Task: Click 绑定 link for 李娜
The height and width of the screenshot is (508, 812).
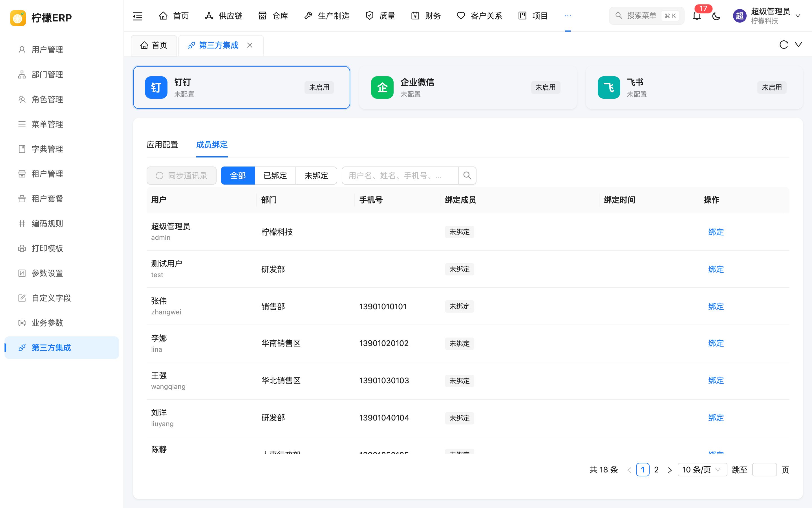Action: pos(716,343)
